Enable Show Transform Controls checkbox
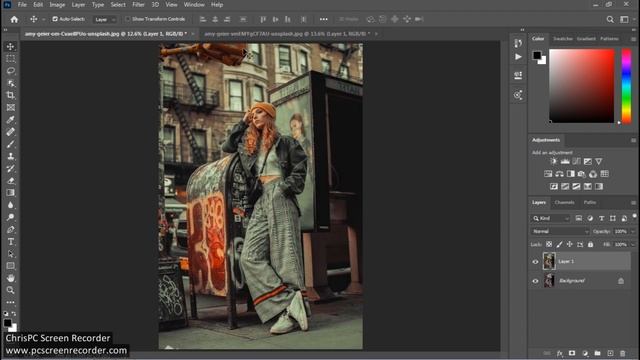This screenshot has height=360, width=640. pyautogui.click(x=128, y=19)
